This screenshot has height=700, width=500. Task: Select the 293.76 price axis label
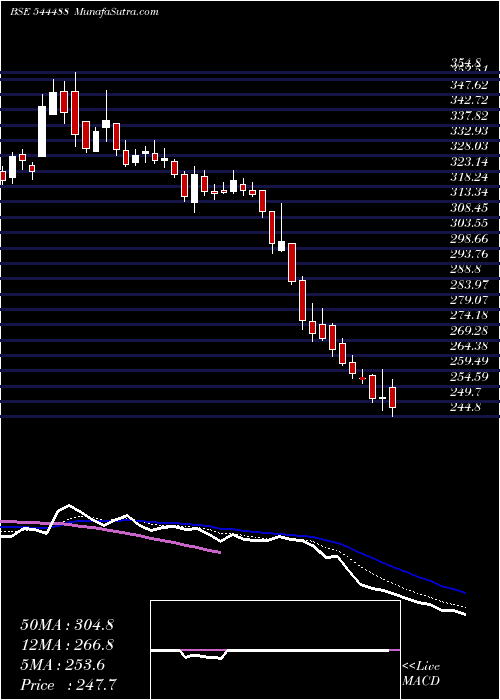click(x=469, y=254)
